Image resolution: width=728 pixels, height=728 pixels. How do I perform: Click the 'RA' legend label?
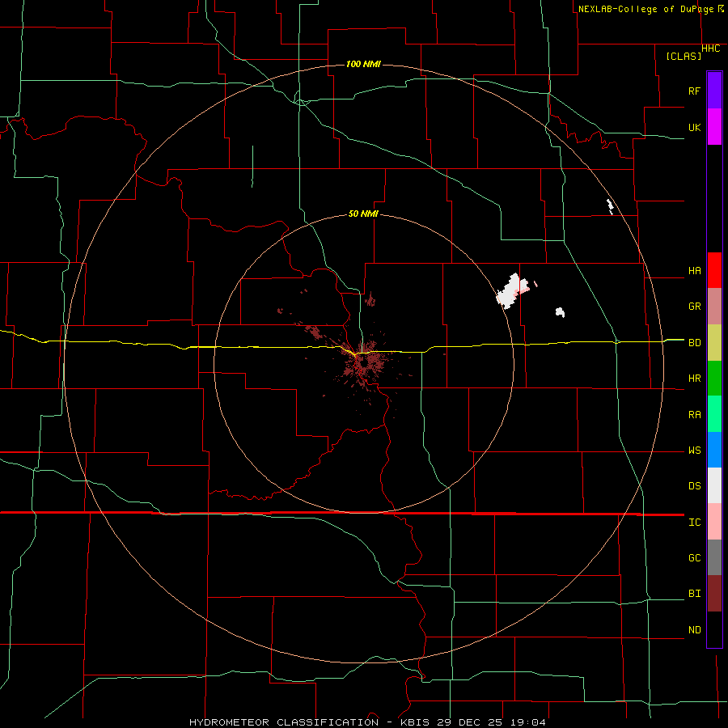[x=694, y=415]
